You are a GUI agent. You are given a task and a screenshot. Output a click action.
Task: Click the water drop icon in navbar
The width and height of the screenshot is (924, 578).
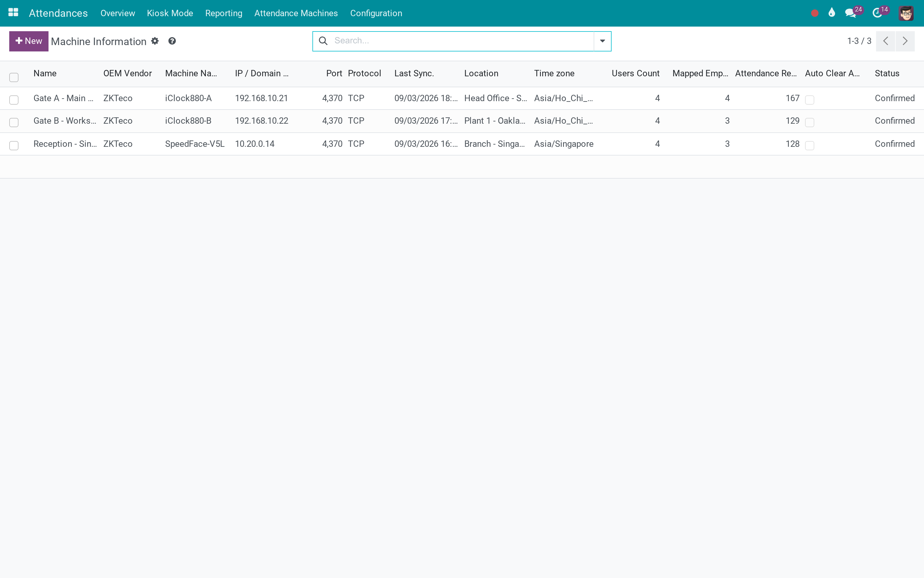coord(832,13)
